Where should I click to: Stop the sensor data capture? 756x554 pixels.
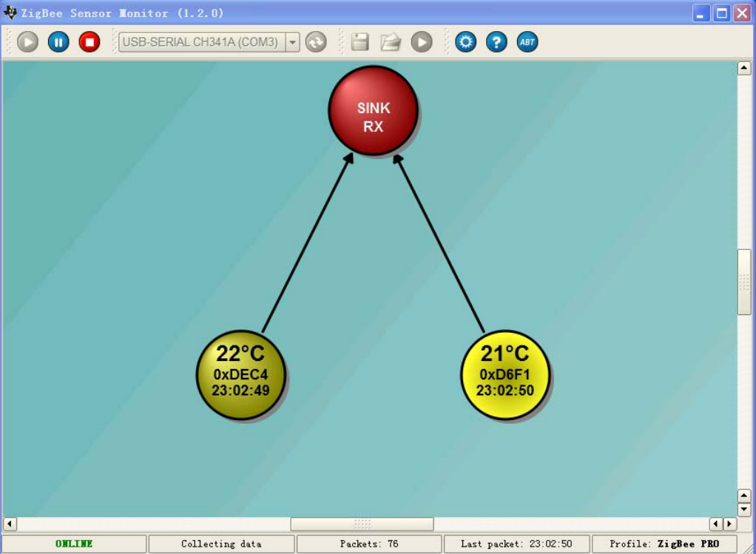click(x=89, y=42)
